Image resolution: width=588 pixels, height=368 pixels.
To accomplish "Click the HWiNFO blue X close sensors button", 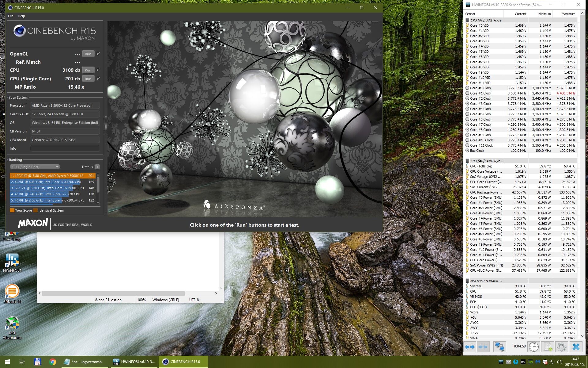I will pyautogui.click(x=576, y=347).
